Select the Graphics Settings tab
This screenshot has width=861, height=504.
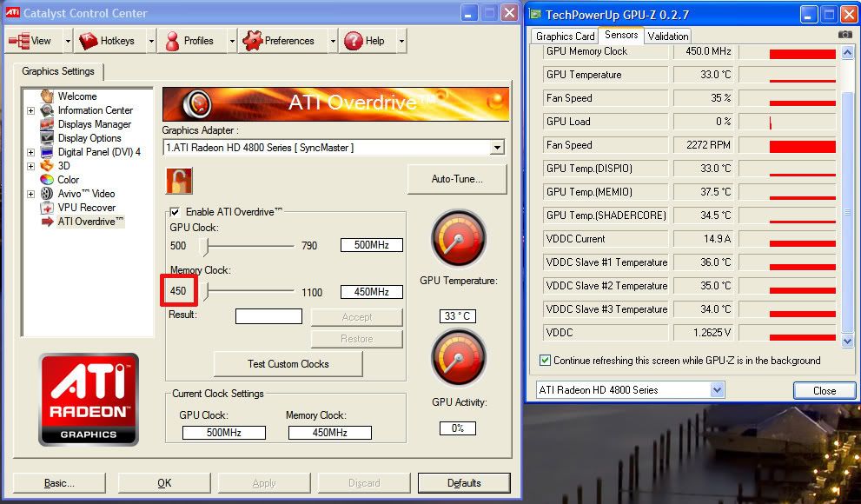(58, 71)
